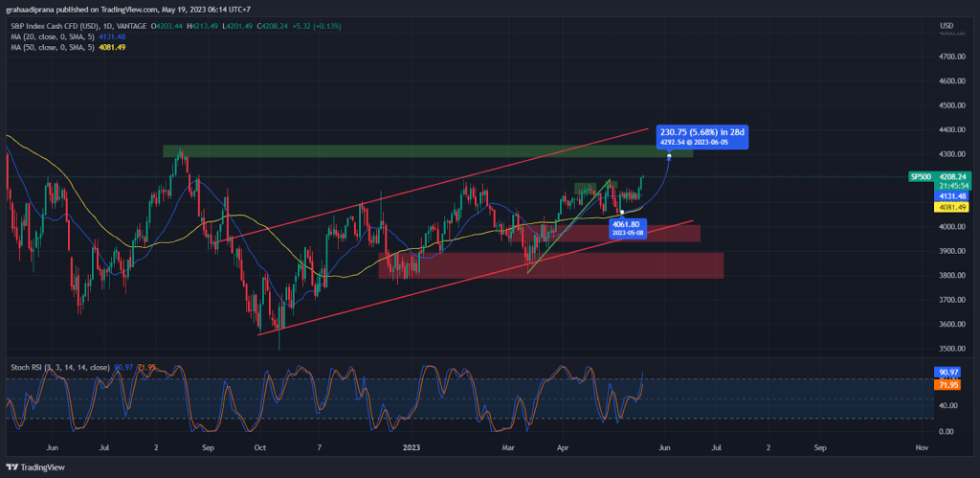Screen dimensions: 980x478
Task: Click the 21:45:54 bar countdown label
Action: coord(952,186)
